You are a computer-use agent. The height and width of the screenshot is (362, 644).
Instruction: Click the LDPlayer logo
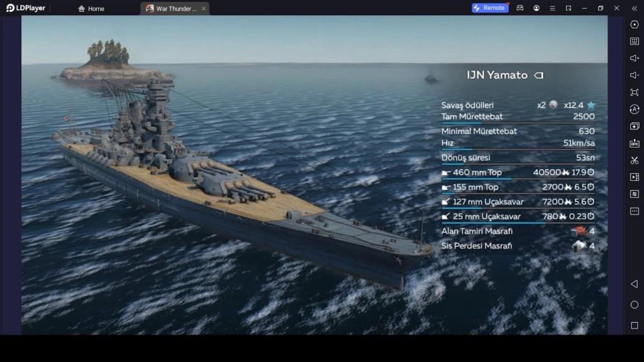point(25,8)
